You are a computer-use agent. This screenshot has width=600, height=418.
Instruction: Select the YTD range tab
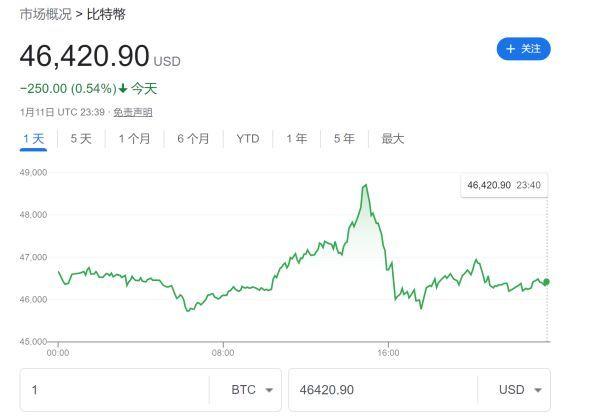coord(247,139)
